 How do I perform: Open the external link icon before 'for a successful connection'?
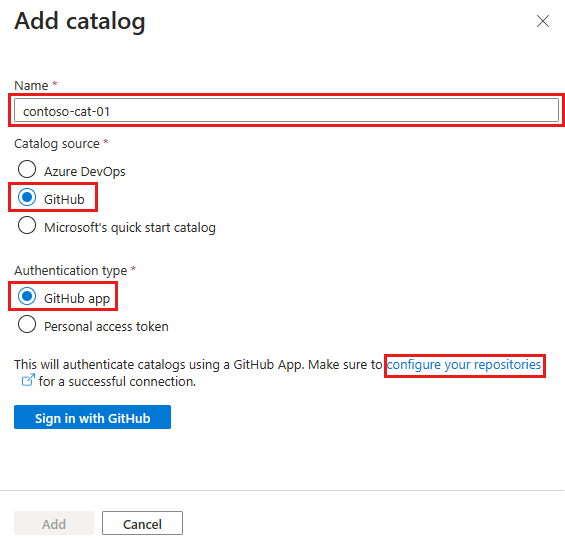28,380
